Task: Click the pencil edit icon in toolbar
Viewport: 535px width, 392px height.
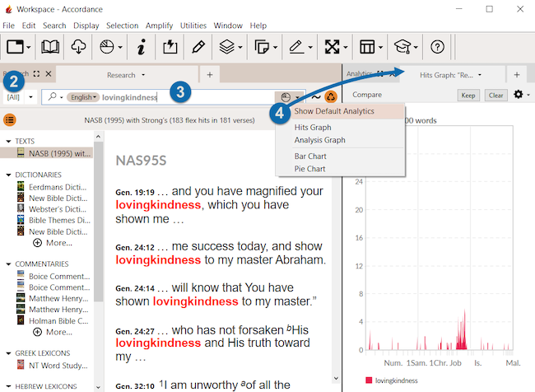Action: click(198, 47)
